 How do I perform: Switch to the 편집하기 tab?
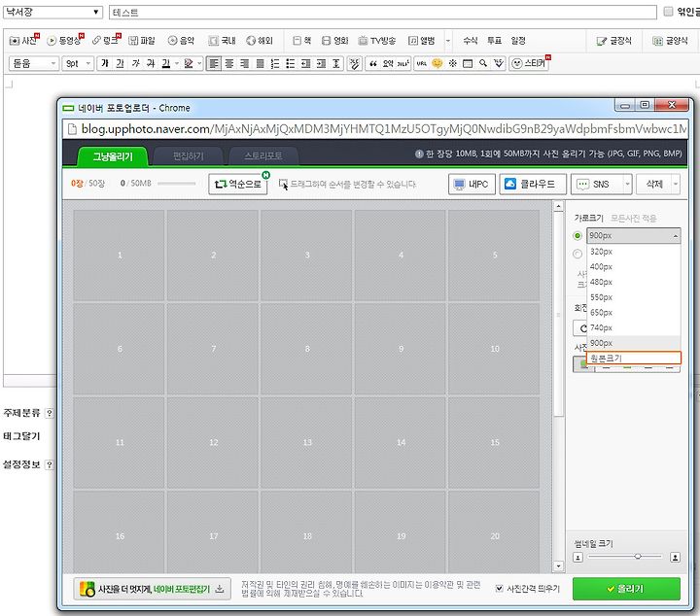click(188, 156)
